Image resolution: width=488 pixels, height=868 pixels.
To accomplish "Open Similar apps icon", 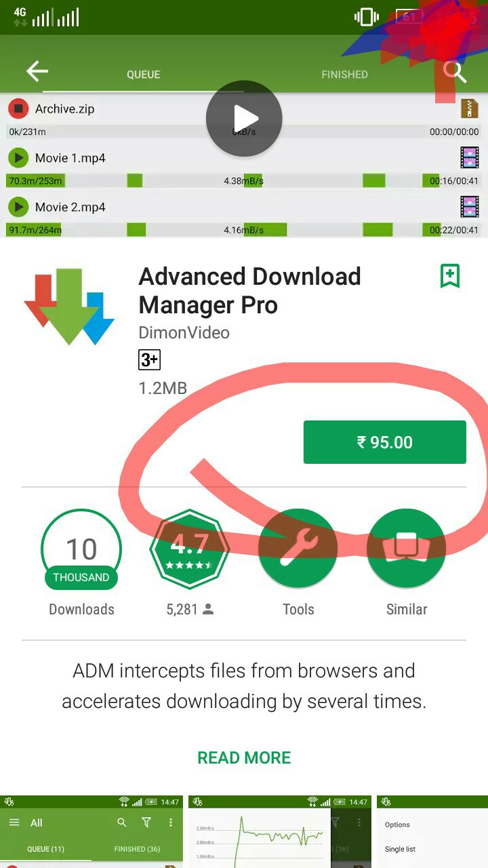I will [x=406, y=549].
